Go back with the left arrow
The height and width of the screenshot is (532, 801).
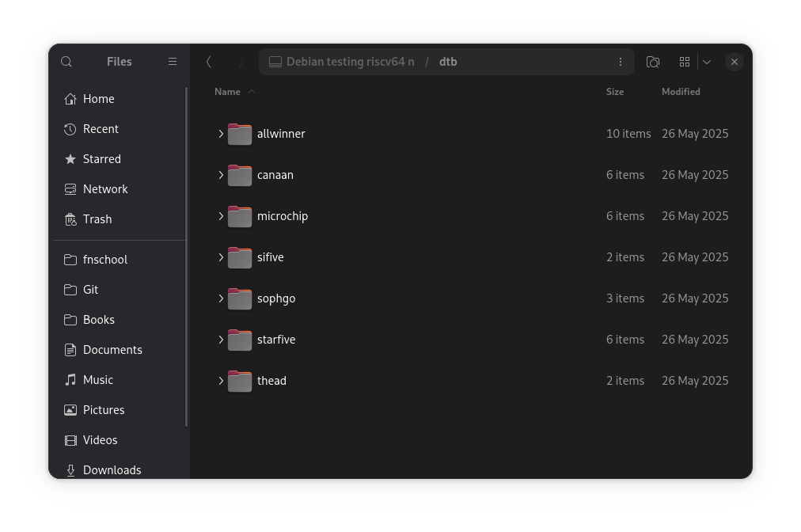[x=208, y=62]
